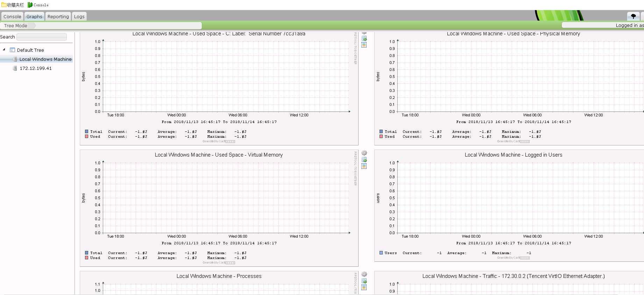Open the Reporting tab
This screenshot has height=295, width=644.
pyautogui.click(x=58, y=16)
